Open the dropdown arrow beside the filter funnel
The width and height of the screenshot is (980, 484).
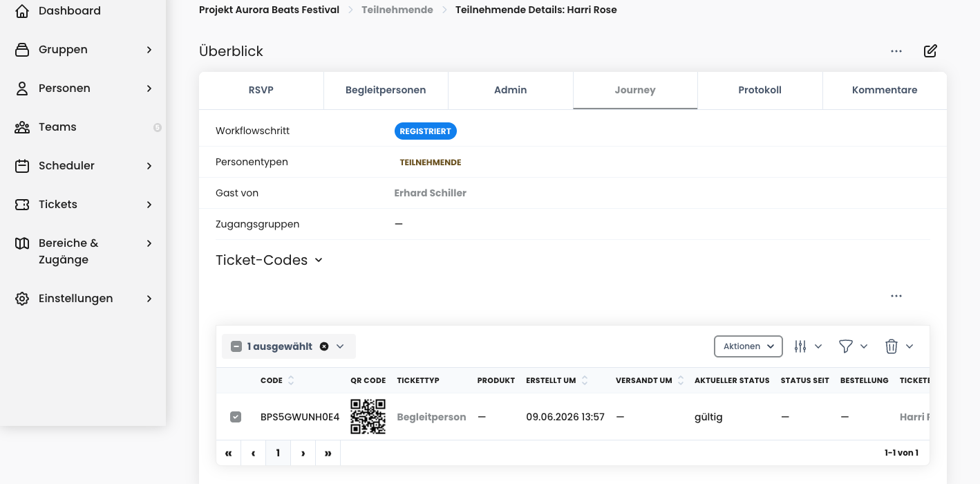pyautogui.click(x=864, y=346)
